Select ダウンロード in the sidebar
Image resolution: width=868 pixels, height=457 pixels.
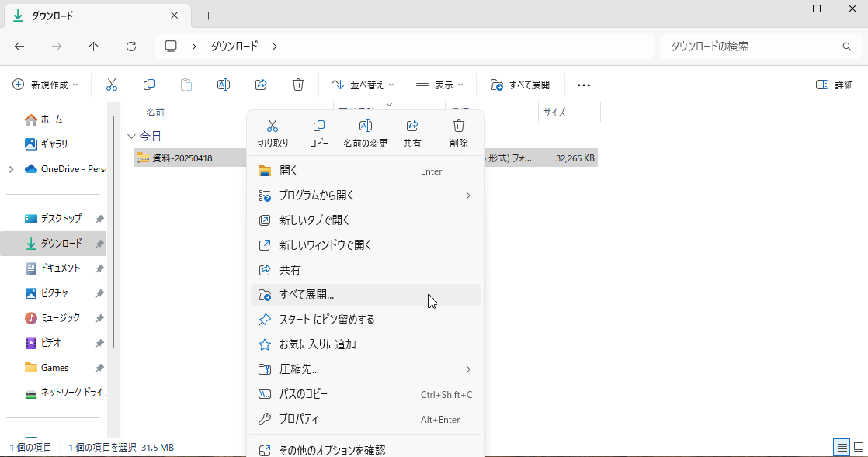pos(53,243)
